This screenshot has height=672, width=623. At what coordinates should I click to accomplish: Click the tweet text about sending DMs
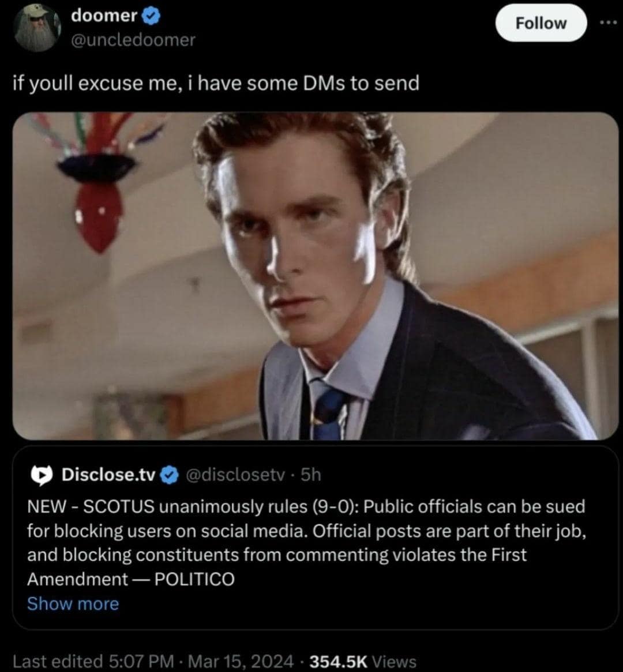tap(216, 83)
